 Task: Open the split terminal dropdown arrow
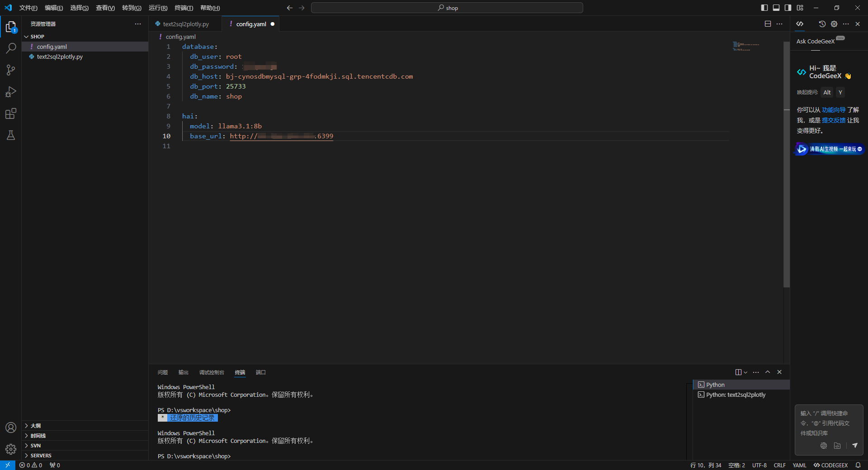pyautogui.click(x=745, y=372)
